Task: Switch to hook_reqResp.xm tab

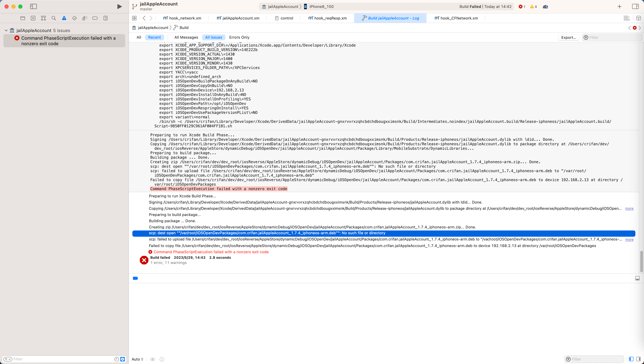Action: (328, 18)
